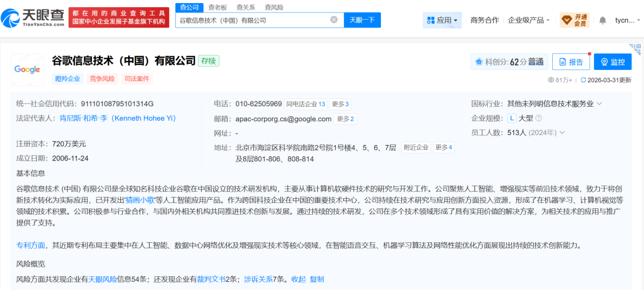Click establishment date 2006-11-24

click(70, 158)
